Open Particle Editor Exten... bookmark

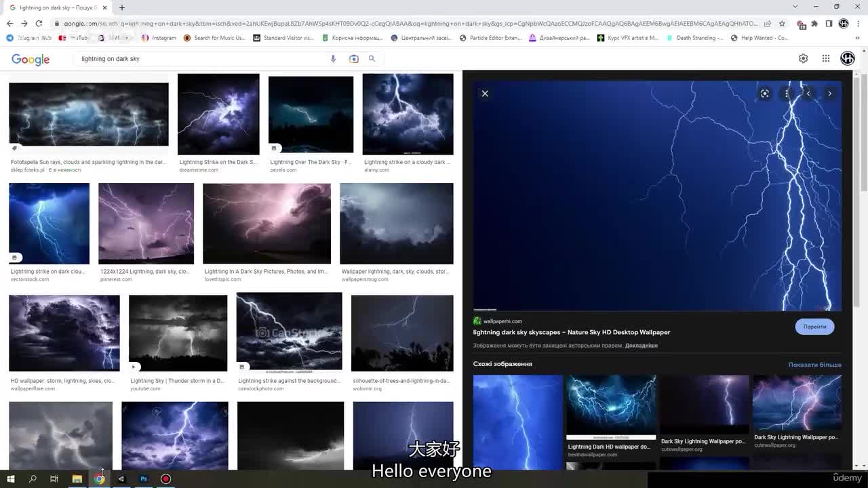(491, 38)
